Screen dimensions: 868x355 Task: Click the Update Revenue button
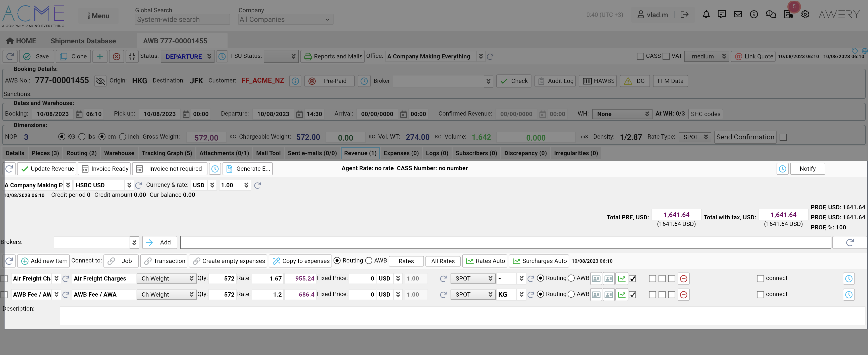click(x=47, y=168)
